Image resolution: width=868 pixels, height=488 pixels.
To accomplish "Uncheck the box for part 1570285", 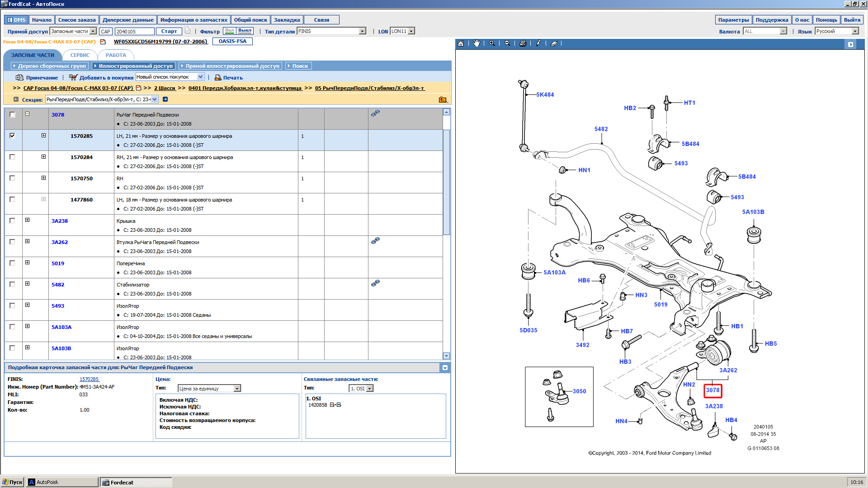I will pyautogui.click(x=12, y=136).
